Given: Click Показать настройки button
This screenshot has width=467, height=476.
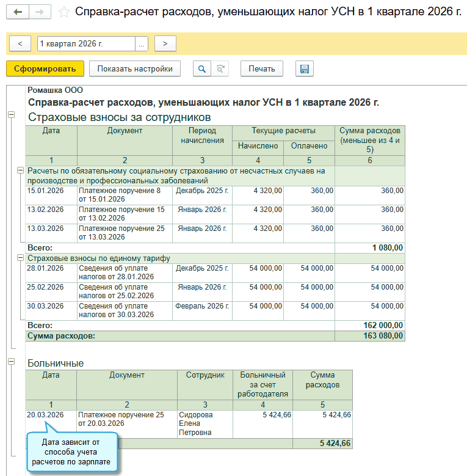Looking at the screenshot, I should tap(135, 69).
